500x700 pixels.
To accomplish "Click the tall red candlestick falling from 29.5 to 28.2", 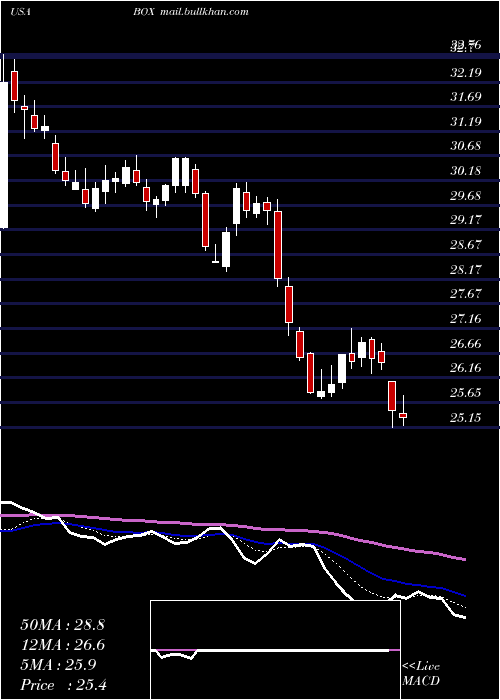I will (278, 245).
